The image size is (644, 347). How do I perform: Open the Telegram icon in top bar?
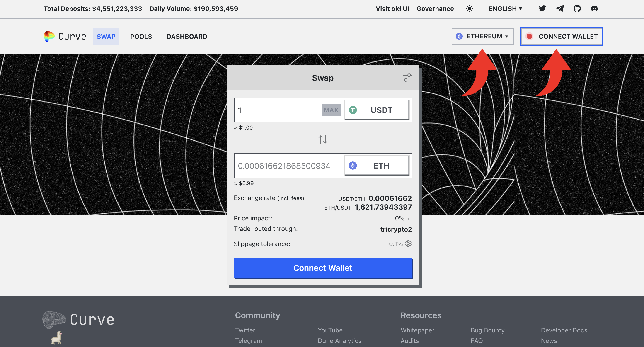(560, 9)
